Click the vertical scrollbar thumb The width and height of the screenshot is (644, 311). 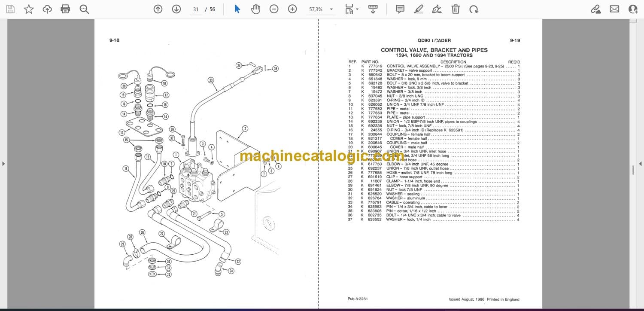pos(633,170)
